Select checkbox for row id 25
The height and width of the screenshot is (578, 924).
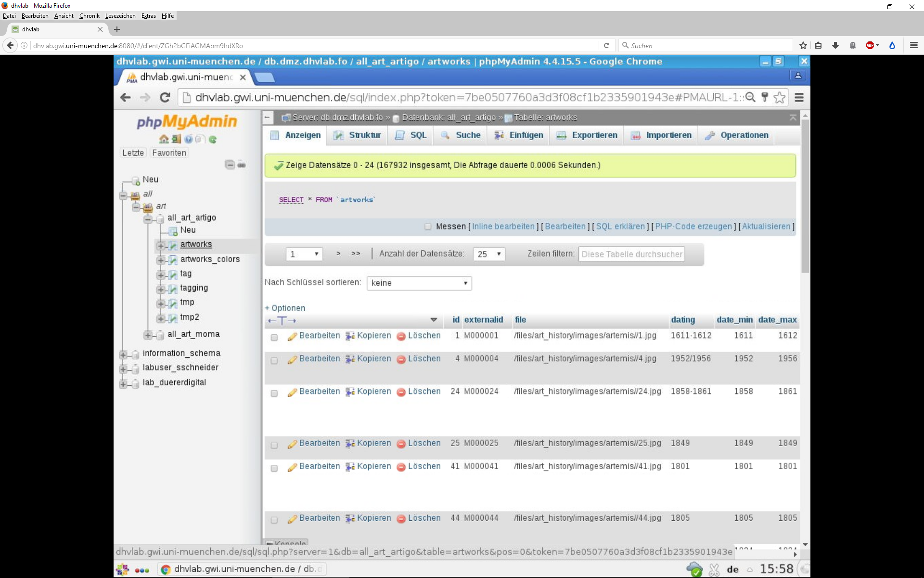[x=274, y=445]
